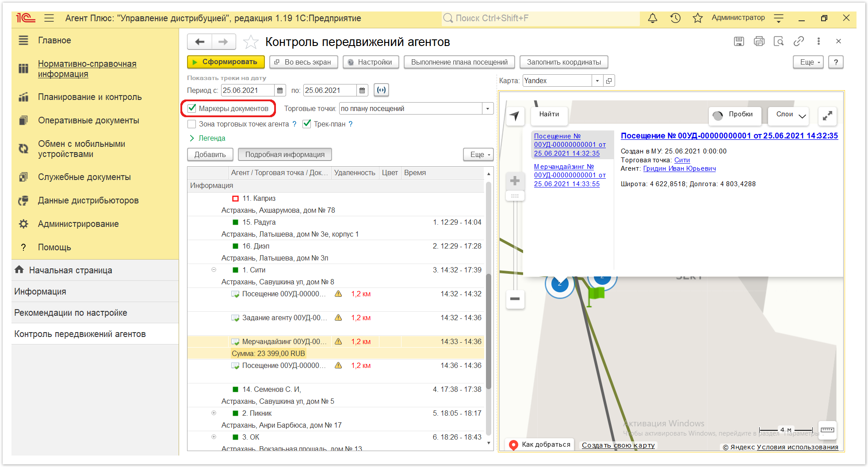
Task: Add this page to favorites star
Action: click(x=251, y=42)
